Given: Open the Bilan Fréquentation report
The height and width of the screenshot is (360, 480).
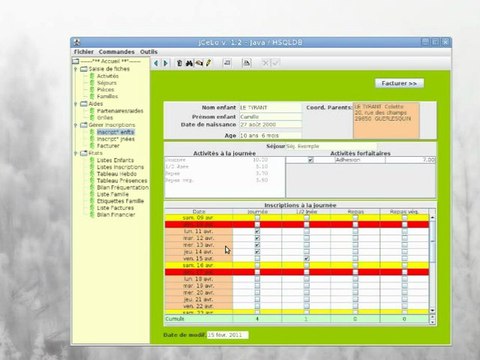Looking at the screenshot, I should (x=123, y=188).
